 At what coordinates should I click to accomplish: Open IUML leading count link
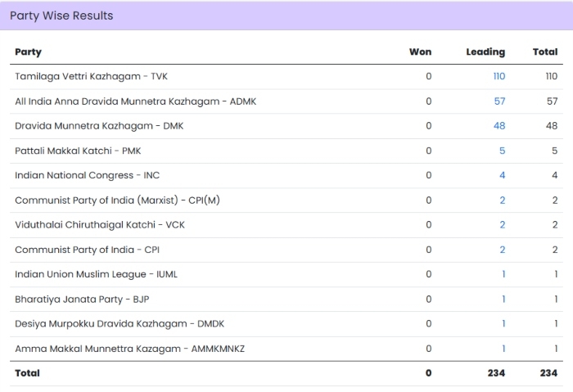(503, 274)
